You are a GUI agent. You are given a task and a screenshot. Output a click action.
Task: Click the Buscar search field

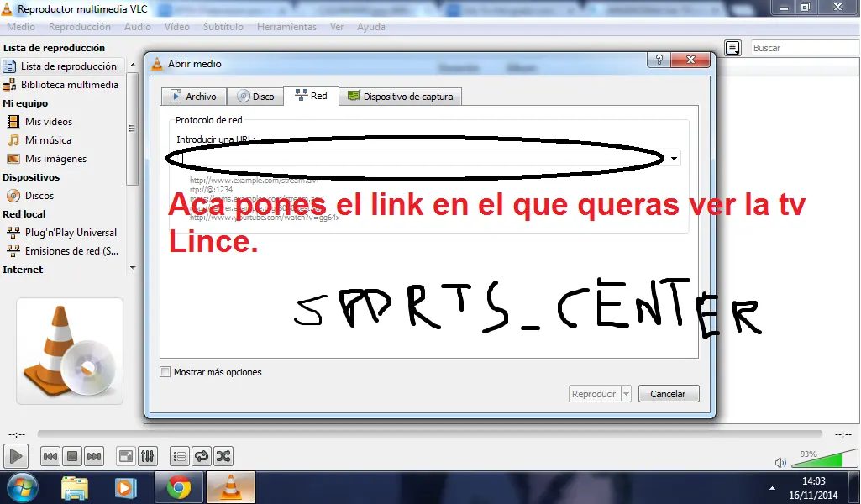(805, 48)
